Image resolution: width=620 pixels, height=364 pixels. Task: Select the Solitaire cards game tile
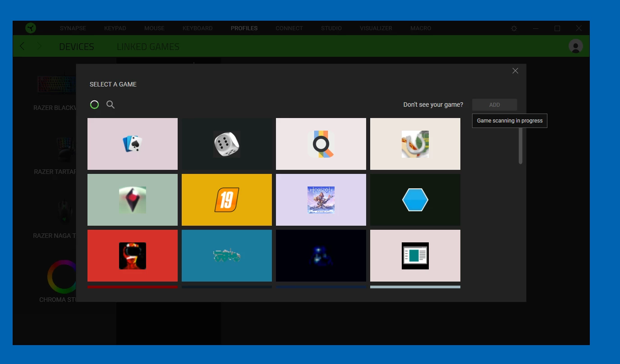click(x=133, y=144)
